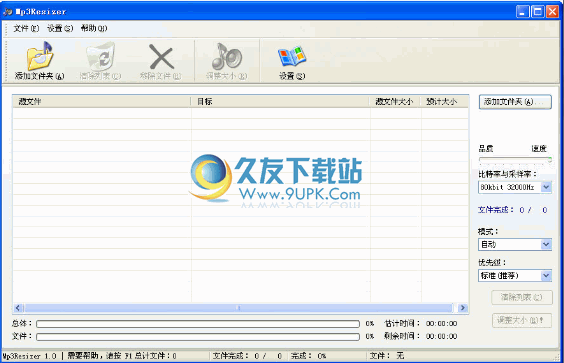Screen dimensions: 564x363
Task: Click the remaining time (剩余时间) 00:00:00 value
Action: 441,336
